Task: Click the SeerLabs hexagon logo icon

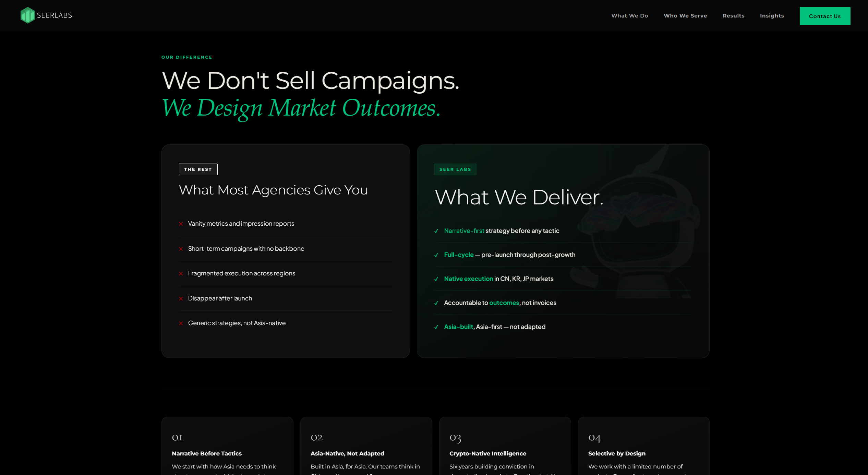Action: [x=28, y=15]
